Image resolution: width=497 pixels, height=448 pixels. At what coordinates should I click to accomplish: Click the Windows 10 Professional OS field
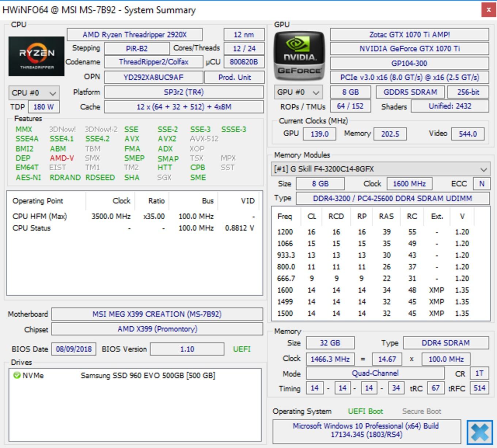[367, 431]
